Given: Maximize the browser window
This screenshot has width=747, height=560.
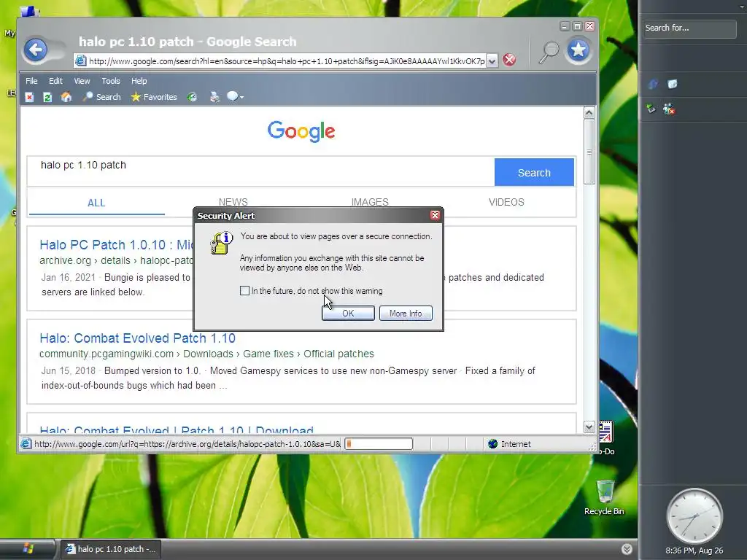Looking at the screenshot, I should pyautogui.click(x=577, y=26).
